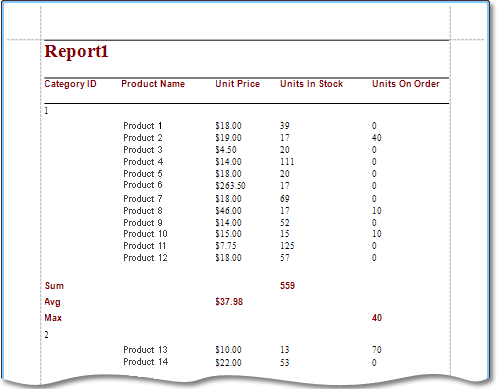Click Product 1's units in stock 39
The image size is (497, 389).
285,126
